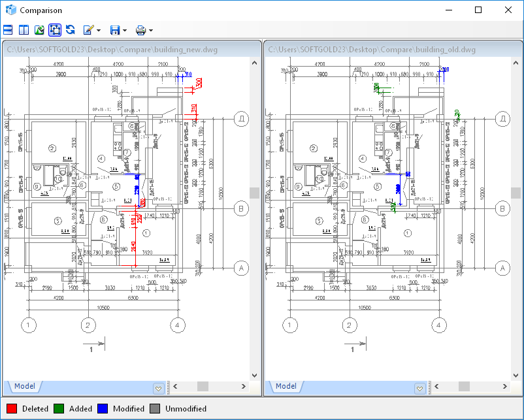Open the save options dropdown arrow
The height and width of the screenshot is (420, 524).
[x=125, y=30]
